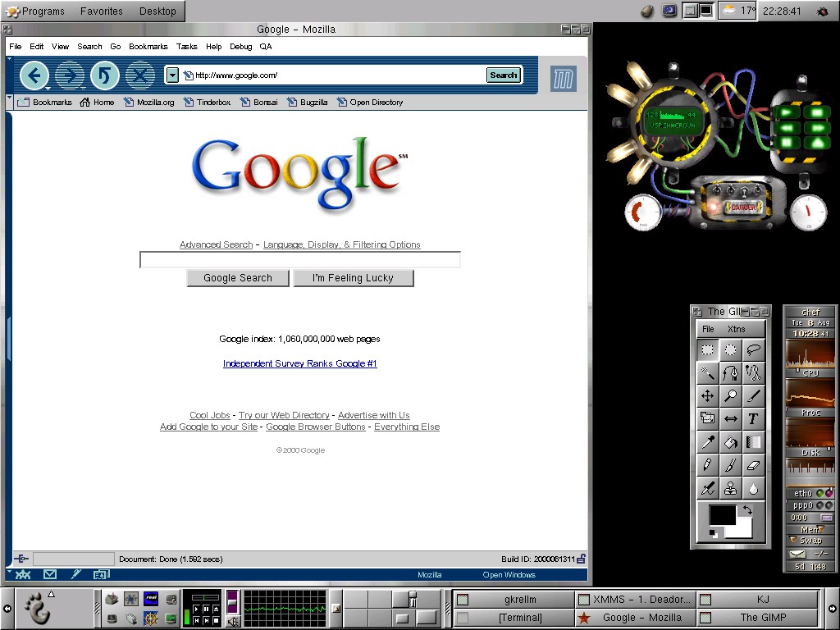Choose the clone stamp tool
The height and width of the screenshot is (630, 840).
(x=731, y=489)
